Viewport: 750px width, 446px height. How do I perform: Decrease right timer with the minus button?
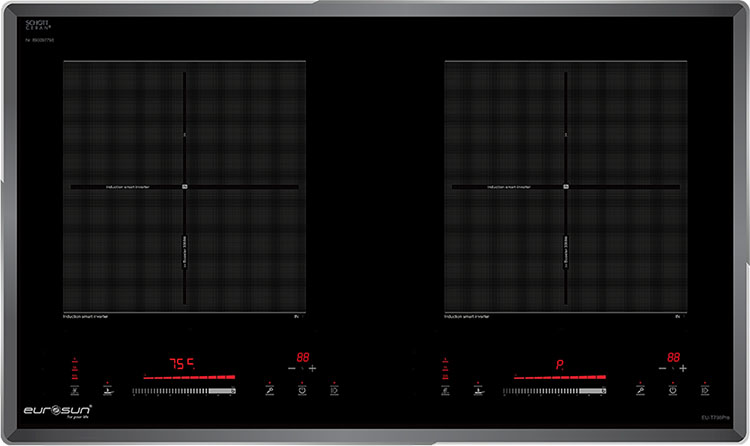(662, 368)
